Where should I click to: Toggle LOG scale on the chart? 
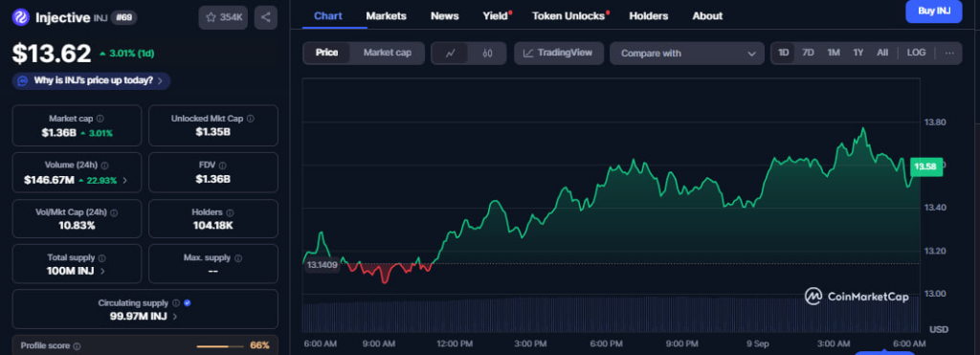916,54
